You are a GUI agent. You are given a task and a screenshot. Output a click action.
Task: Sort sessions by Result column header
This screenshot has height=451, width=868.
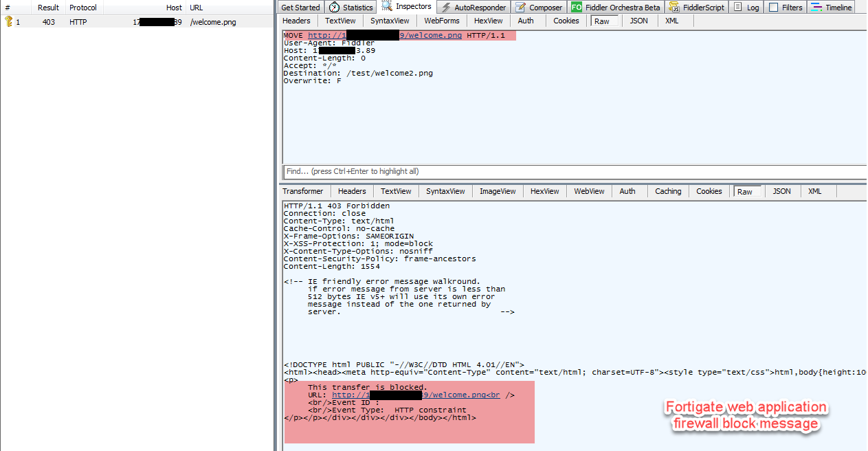pyautogui.click(x=48, y=8)
